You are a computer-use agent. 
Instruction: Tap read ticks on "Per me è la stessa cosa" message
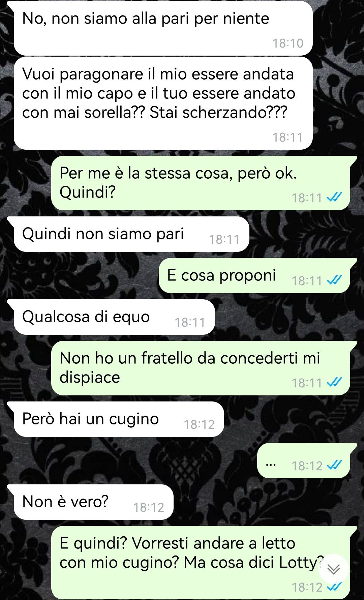(x=335, y=198)
